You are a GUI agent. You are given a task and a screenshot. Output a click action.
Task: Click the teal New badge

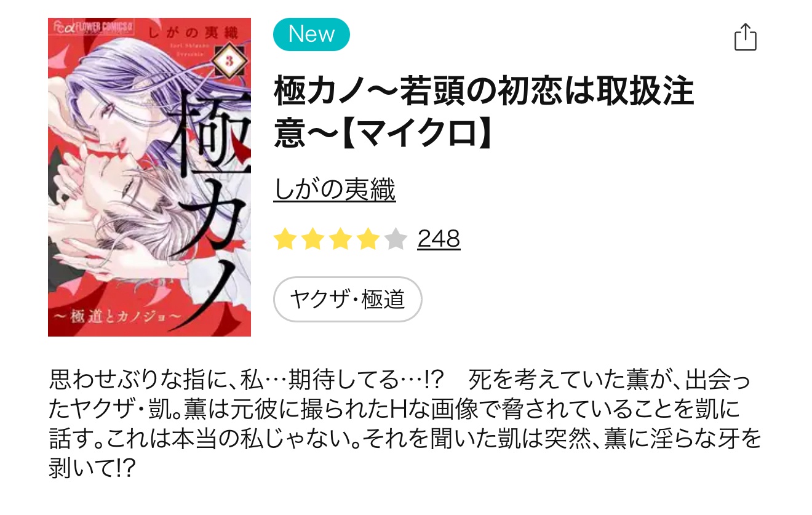coord(311,34)
